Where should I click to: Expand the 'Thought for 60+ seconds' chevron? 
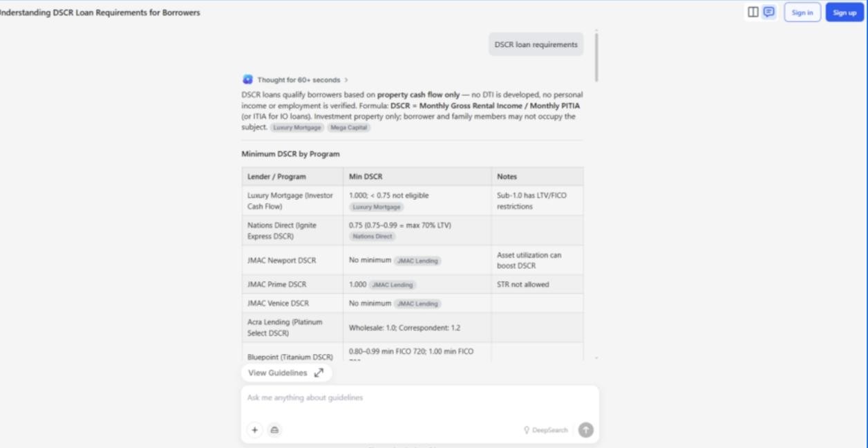click(x=346, y=80)
